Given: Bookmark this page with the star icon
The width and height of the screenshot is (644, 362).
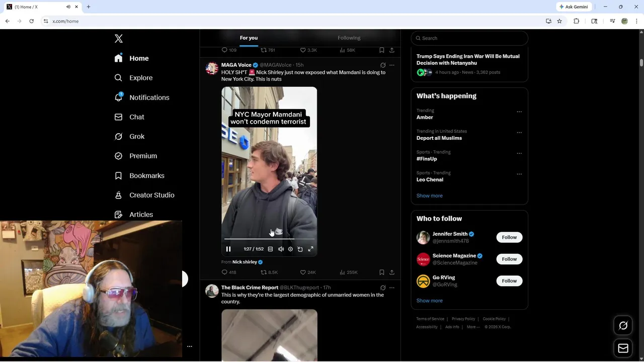Looking at the screenshot, I should click(559, 21).
